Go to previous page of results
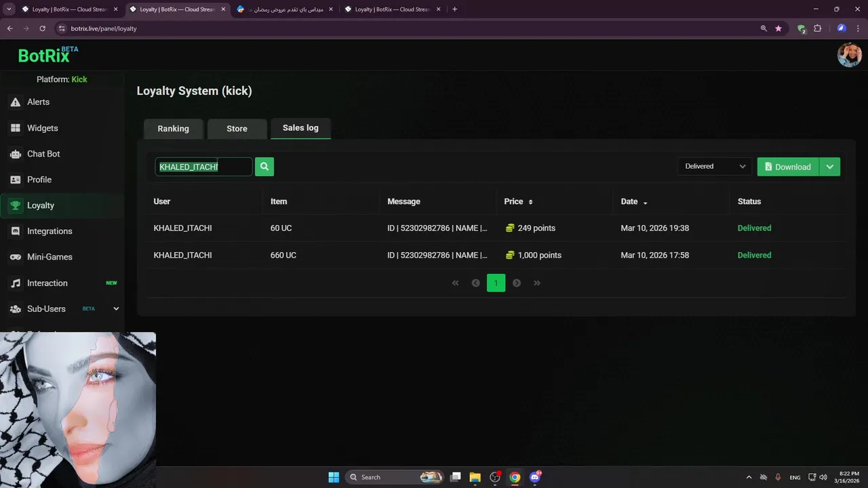 pos(475,283)
